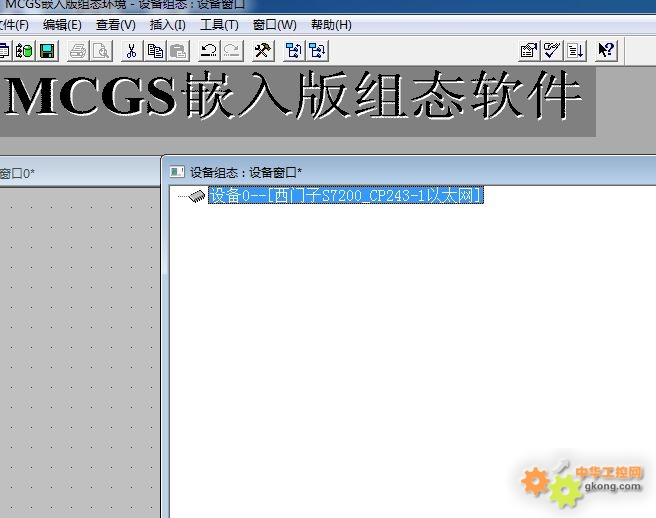Undo last action with the arrow icon
Viewport: 656px width, 518px height.
click(x=209, y=51)
